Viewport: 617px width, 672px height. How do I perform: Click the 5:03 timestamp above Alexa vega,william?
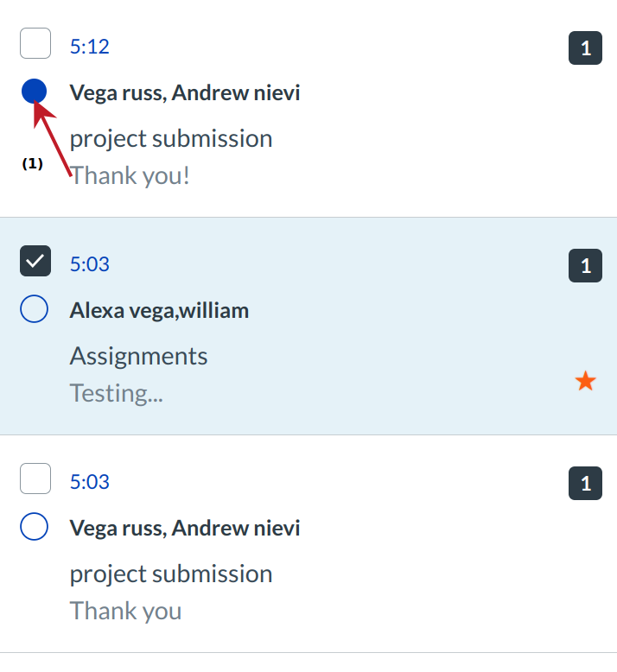pyautogui.click(x=90, y=264)
